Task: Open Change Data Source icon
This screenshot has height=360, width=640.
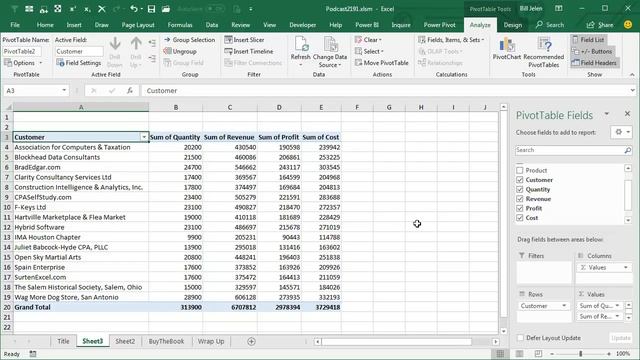Action: (x=330, y=44)
